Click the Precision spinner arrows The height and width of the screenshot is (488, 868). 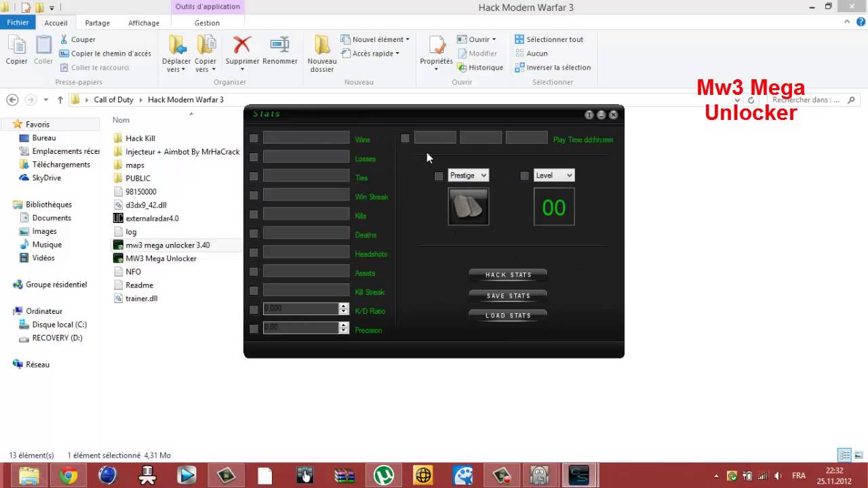[344, 327]
